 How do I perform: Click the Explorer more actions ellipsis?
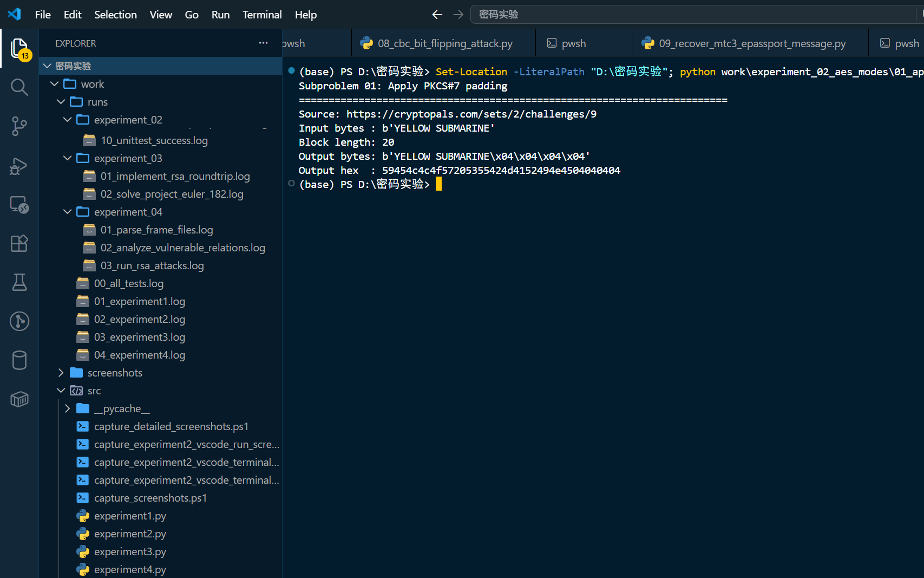[263, 43]
